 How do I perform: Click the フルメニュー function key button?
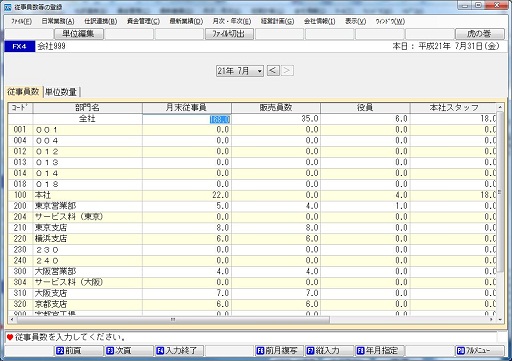click(x=480, y=351)
